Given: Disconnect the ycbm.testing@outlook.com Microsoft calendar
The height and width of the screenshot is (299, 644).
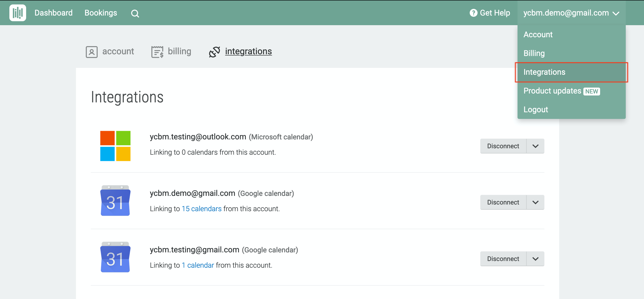Looking at the screenshot, I should click(503, 146).
